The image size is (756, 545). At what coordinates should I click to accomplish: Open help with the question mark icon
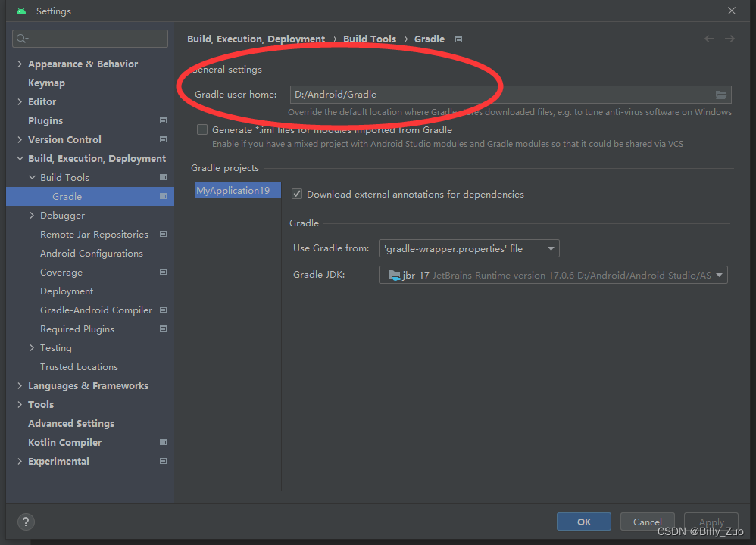[26, 522]
